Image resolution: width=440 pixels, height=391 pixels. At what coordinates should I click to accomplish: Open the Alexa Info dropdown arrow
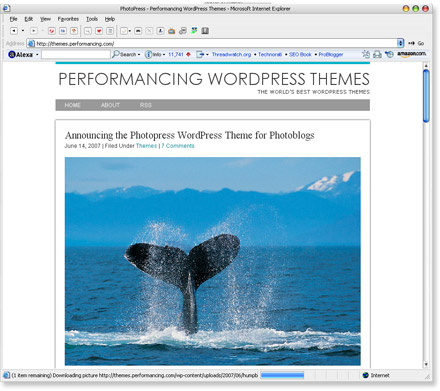point(164,55)
